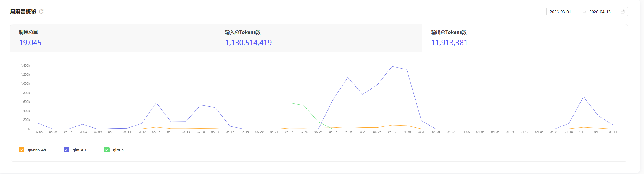Uncheck the purple glm-4.7 legend checkbox

[66, 150]
